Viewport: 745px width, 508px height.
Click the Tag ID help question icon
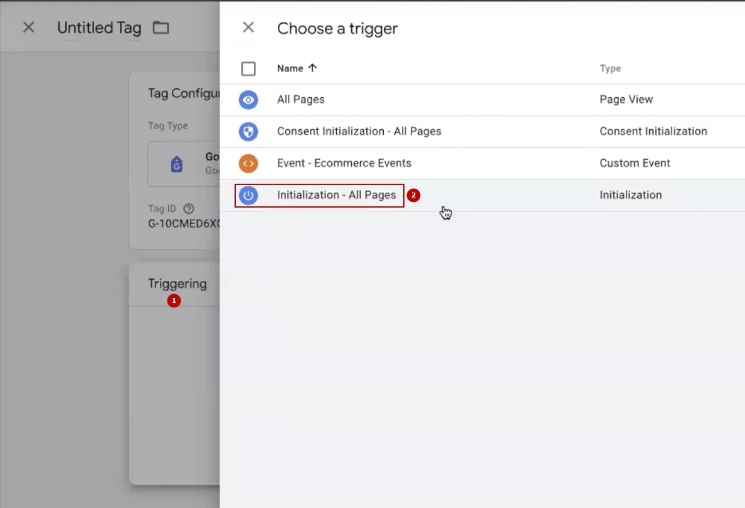pyautogui.click(x=189, y=208)
